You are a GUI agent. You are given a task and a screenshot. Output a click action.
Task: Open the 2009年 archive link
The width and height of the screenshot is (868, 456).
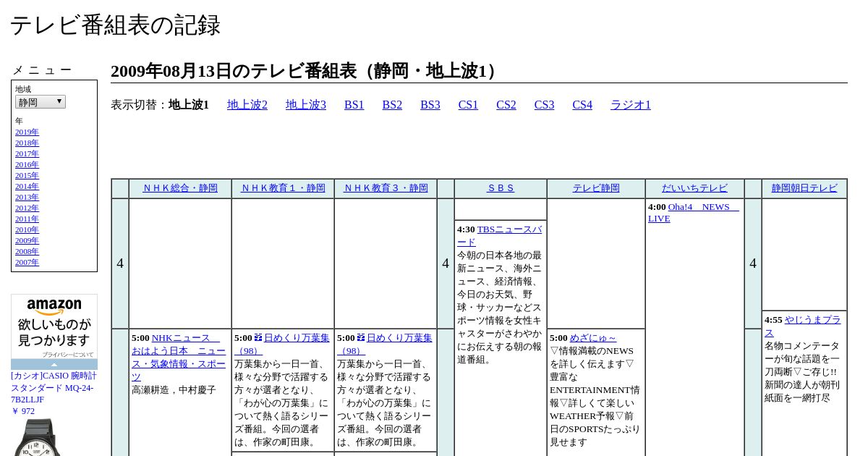click(x=27, y=240)
